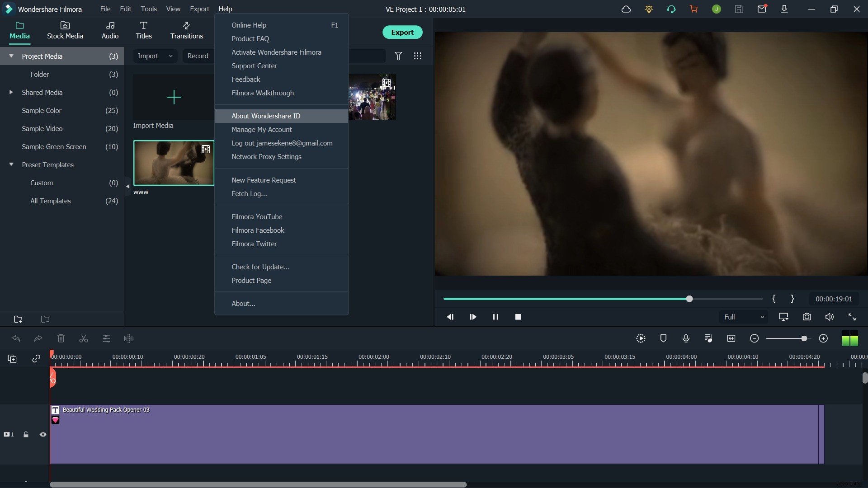This screenshot has height=488, width=868.
Task: Toggle the lock on video track 1
Action: click(26, 434)
